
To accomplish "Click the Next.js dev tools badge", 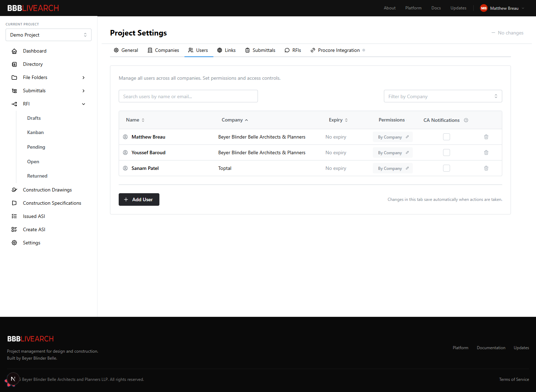I will tap(13, 379).
